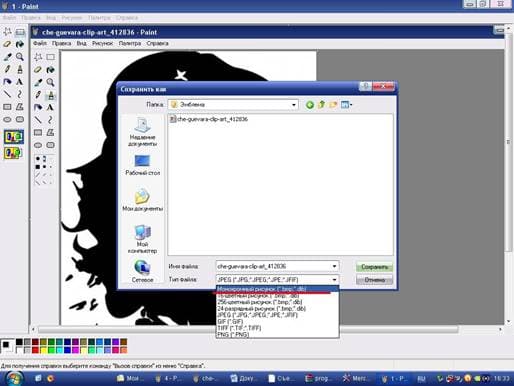Select rectangular Select tool in outer Paint toolbox

20,32
